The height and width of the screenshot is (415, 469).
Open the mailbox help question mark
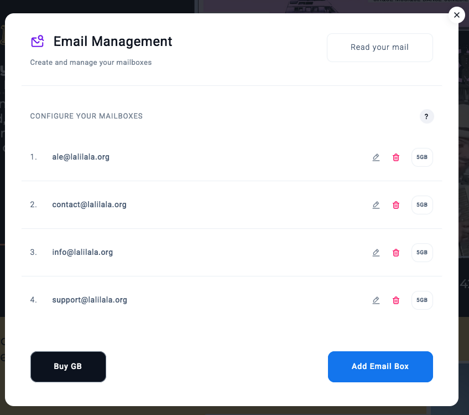point(426,117)
